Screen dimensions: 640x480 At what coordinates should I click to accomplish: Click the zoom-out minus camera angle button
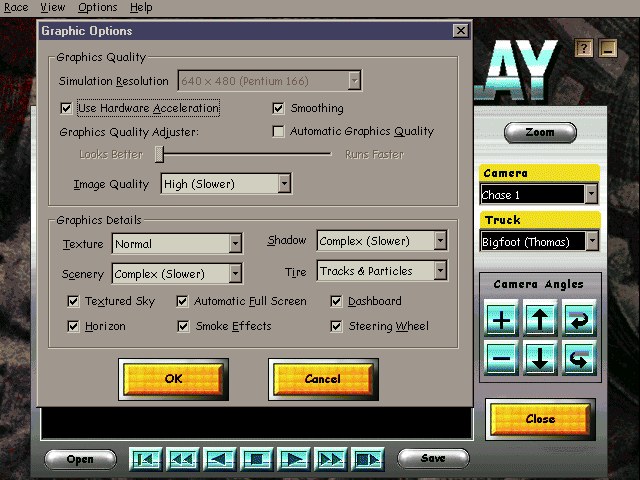[501, 358]
